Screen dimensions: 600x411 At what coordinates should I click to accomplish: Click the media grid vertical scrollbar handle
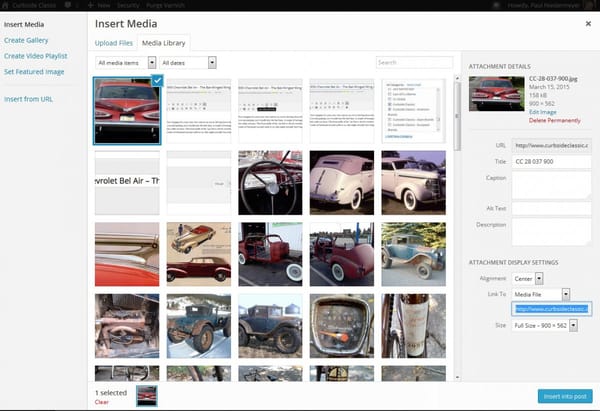457,116
